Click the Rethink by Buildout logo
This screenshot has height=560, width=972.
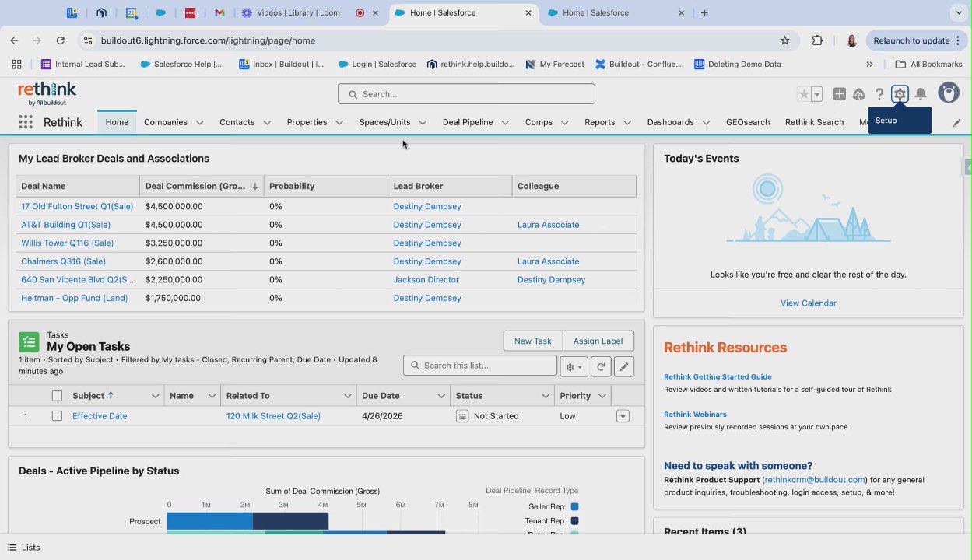point(47,93)
